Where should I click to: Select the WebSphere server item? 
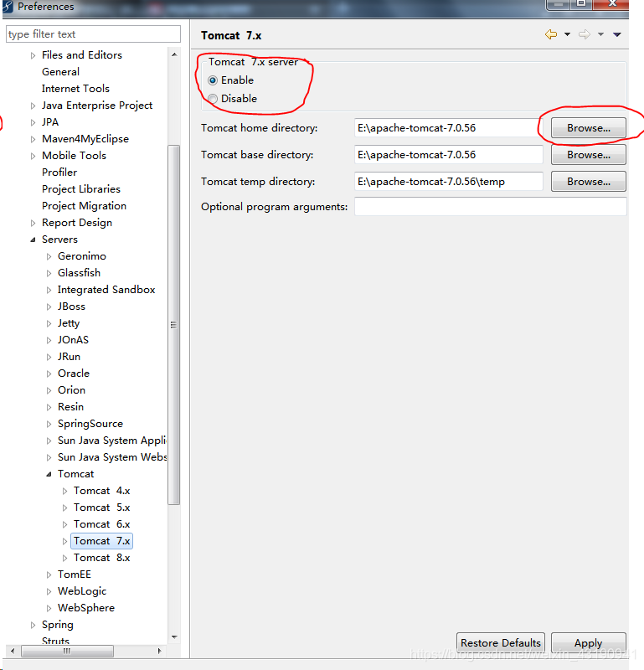coord(86,608)
